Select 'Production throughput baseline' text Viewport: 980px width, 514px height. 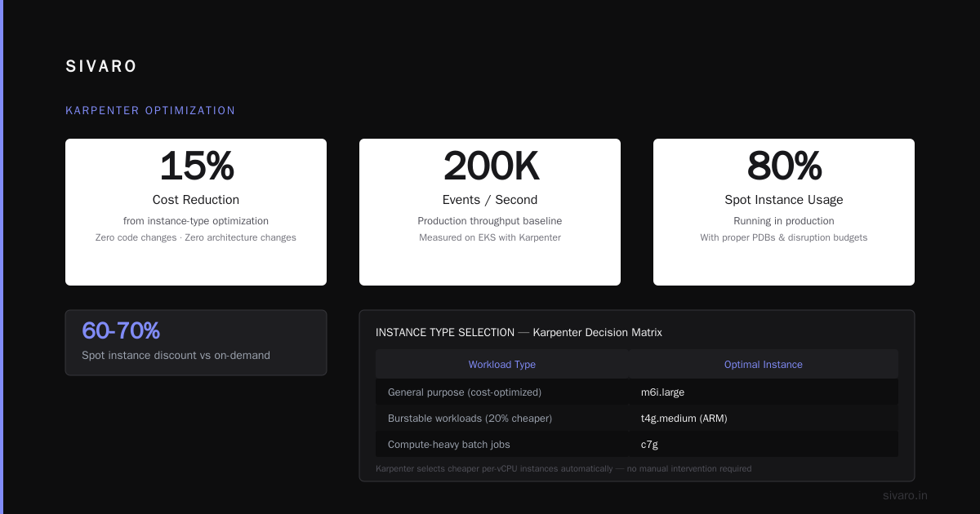490,221
